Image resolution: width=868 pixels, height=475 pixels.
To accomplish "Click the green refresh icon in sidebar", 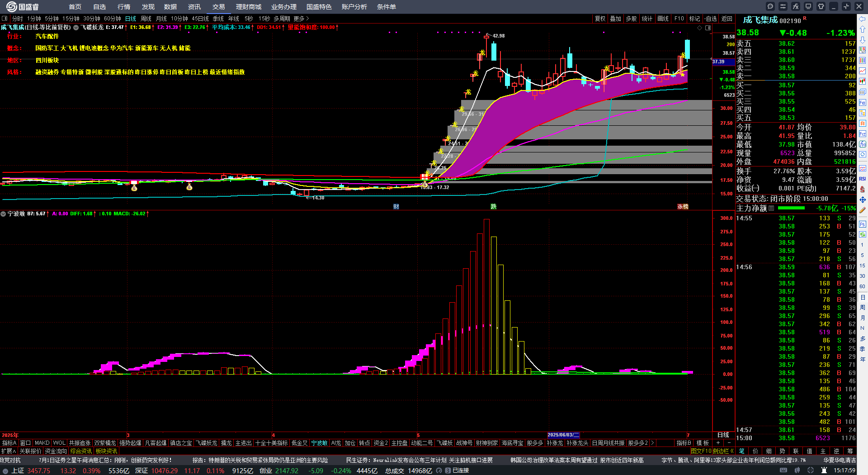I will (863, 234).
